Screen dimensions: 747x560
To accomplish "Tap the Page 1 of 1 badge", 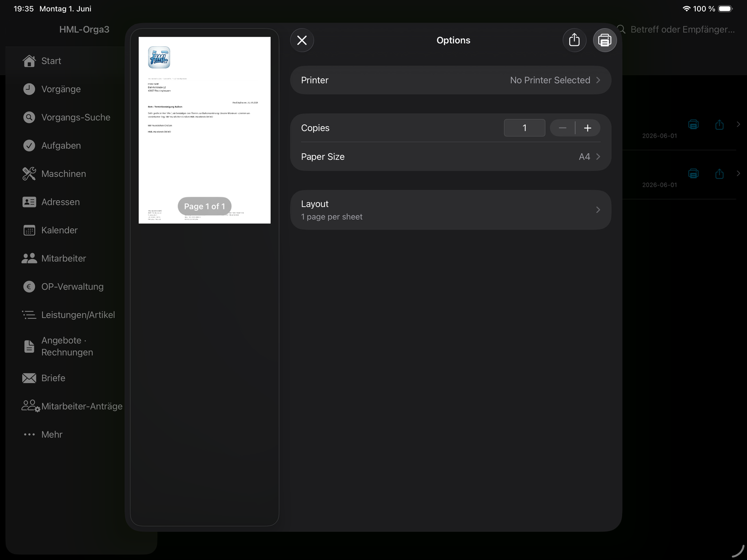I will [x=204, y=206].
